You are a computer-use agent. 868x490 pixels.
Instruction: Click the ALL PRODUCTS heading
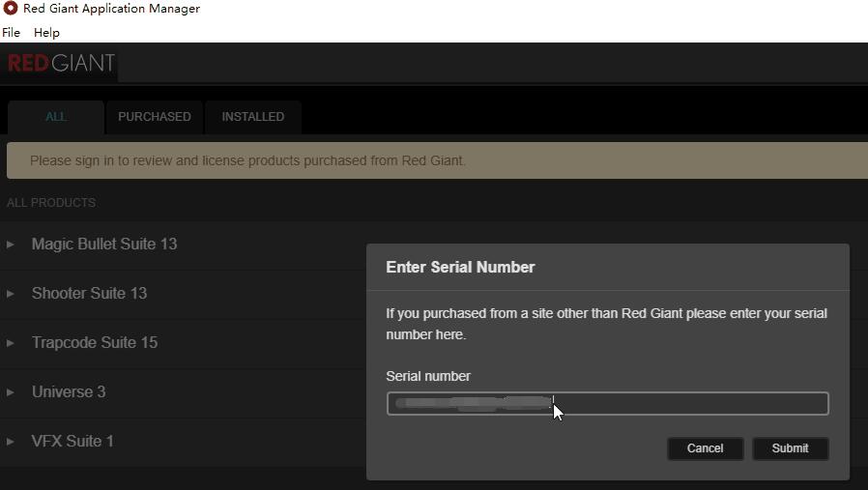tap(51, 203)
